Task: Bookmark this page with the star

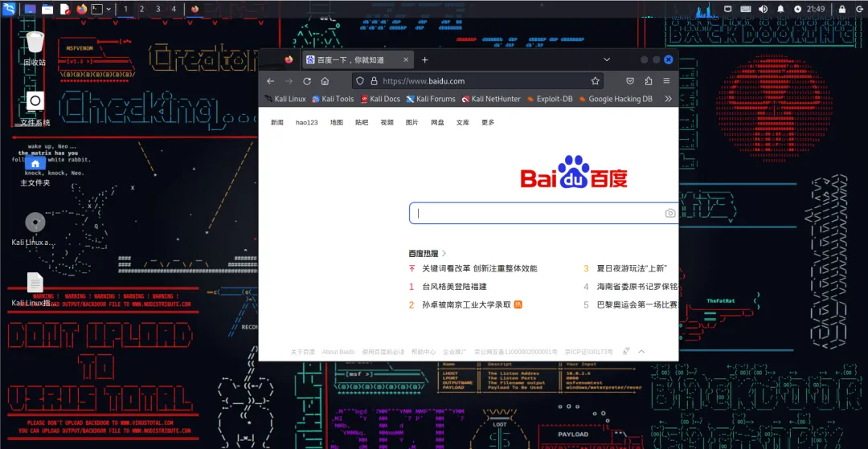Action: [x=595, y=81]
